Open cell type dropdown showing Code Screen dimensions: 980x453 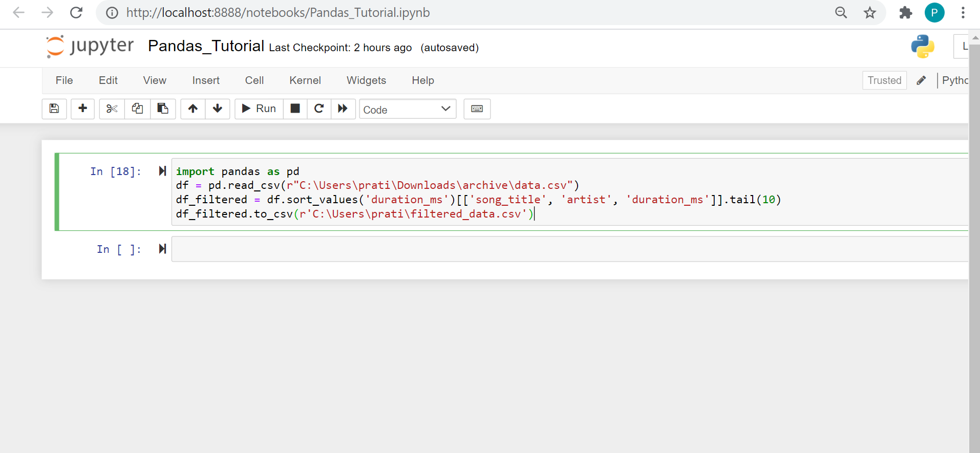tap(408, 109)
